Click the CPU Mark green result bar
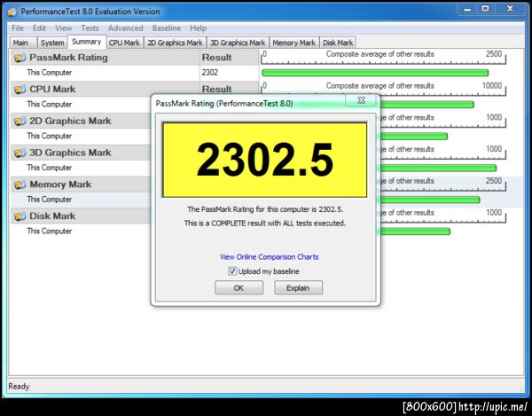Screen dimensions: 532x416 [426, 105]
